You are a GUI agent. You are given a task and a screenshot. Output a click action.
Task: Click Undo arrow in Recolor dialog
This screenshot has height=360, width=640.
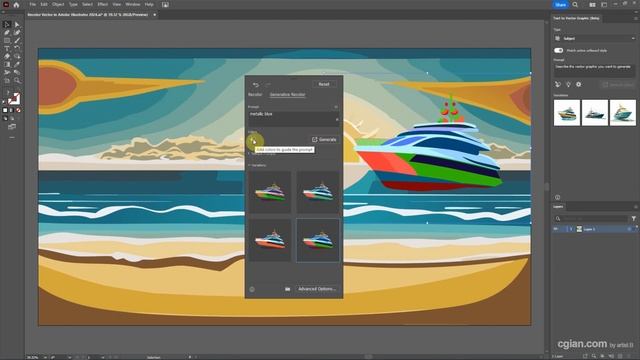pos(256,84)
